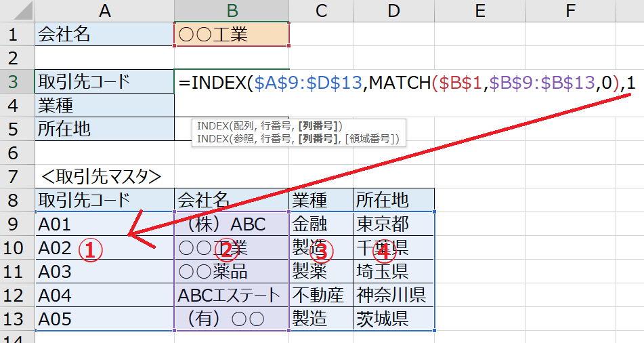The image size is (644, 343).
Task: Click cell 埼玉県
Action: [x=394, y=271]
